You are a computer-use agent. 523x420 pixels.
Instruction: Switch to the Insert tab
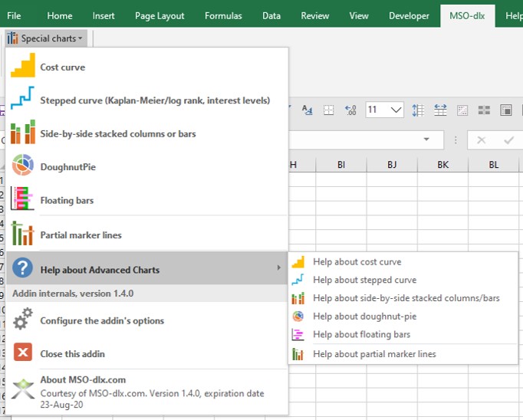pos(104,15)
